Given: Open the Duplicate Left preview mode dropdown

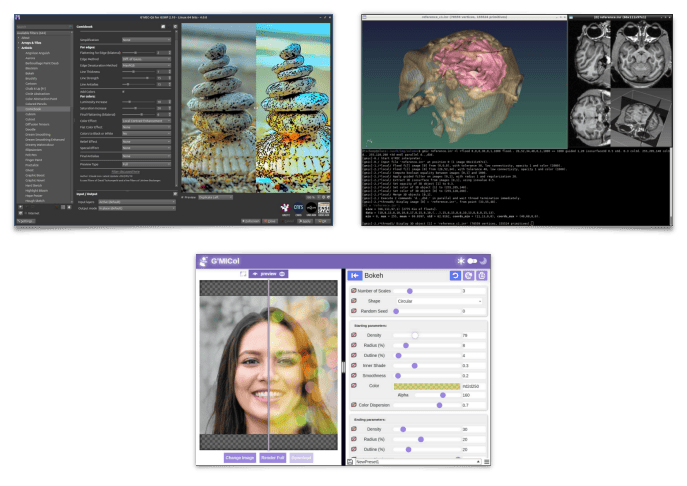Looking at the screenshot, I should pyautogui.click(x=215, y=198).
